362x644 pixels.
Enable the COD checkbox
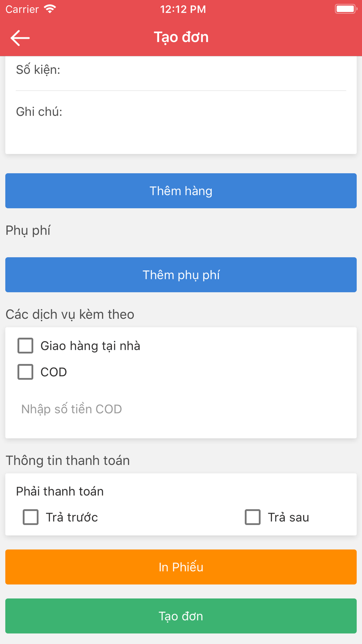click(25, 372)
